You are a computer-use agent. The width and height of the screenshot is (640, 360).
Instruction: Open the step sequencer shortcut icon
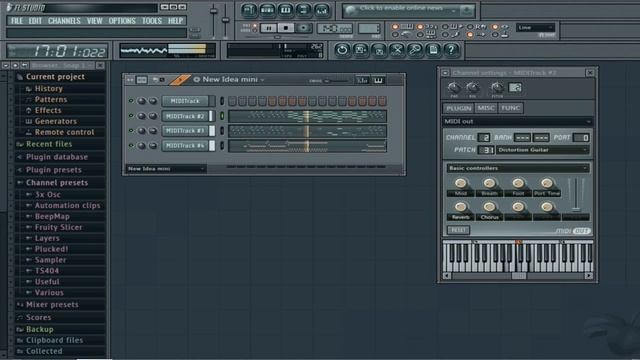pyautogui.click(x=267, y=10)
